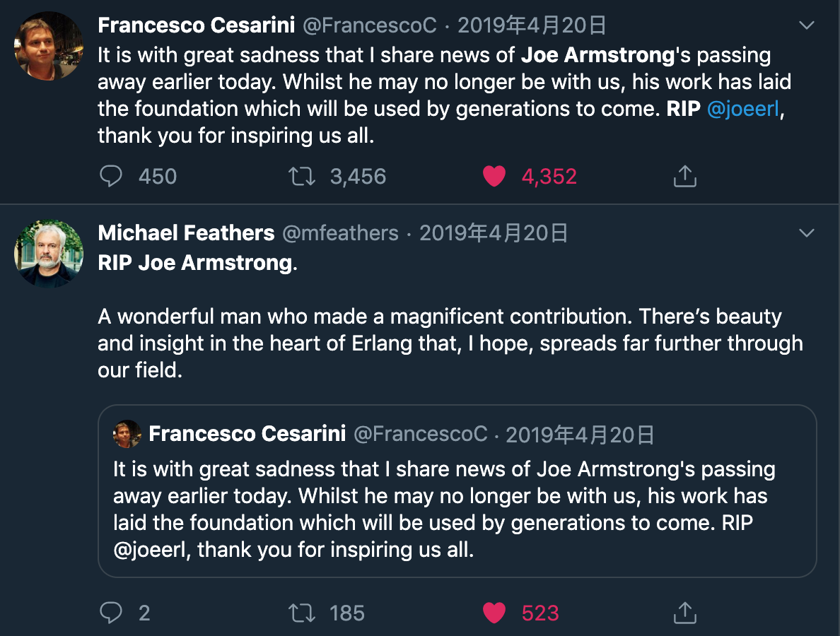This screenshot has height=636, width=840.
Task: Retweet Michael Feathers' tweet
Action: point(302,613)
